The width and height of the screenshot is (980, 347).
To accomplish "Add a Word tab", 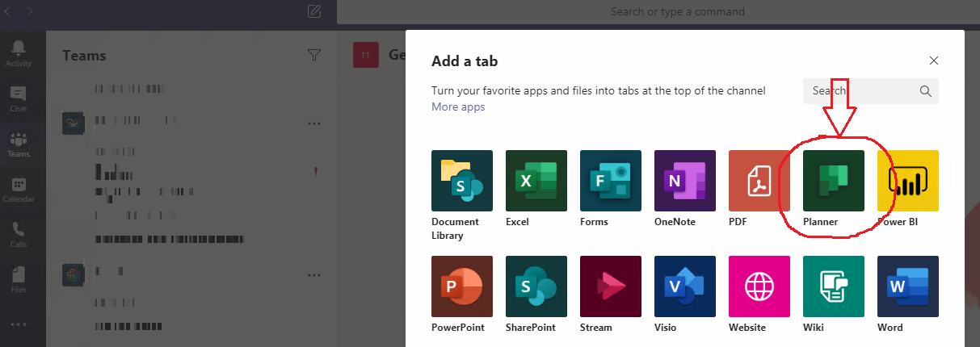I will (908, 286).
